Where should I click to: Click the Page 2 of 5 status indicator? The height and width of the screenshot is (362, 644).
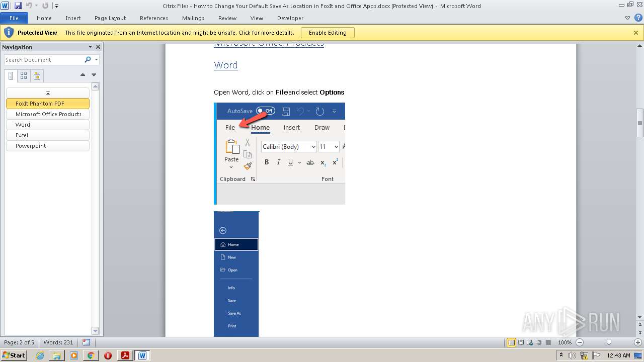pos(19,342)
